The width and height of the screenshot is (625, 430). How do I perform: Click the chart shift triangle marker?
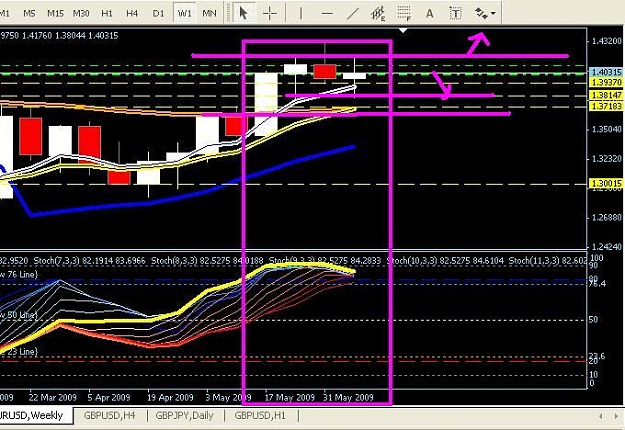[403, 31]
